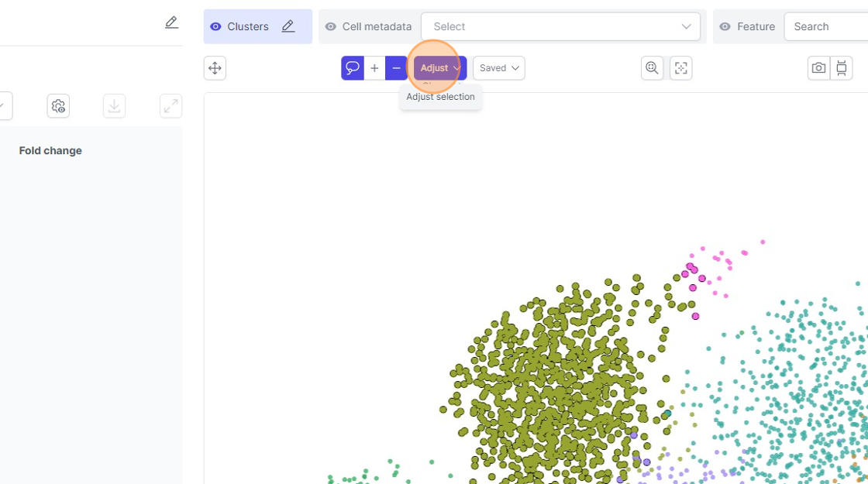868x484 pixels.
Task: Open the Saved selections dropdown
Action: [x=498, y=68]
